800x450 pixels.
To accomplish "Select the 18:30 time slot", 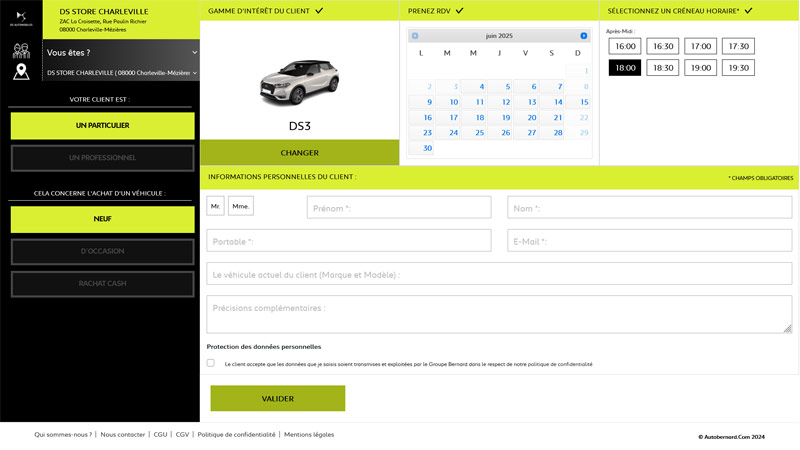I will tap(663, 68).
